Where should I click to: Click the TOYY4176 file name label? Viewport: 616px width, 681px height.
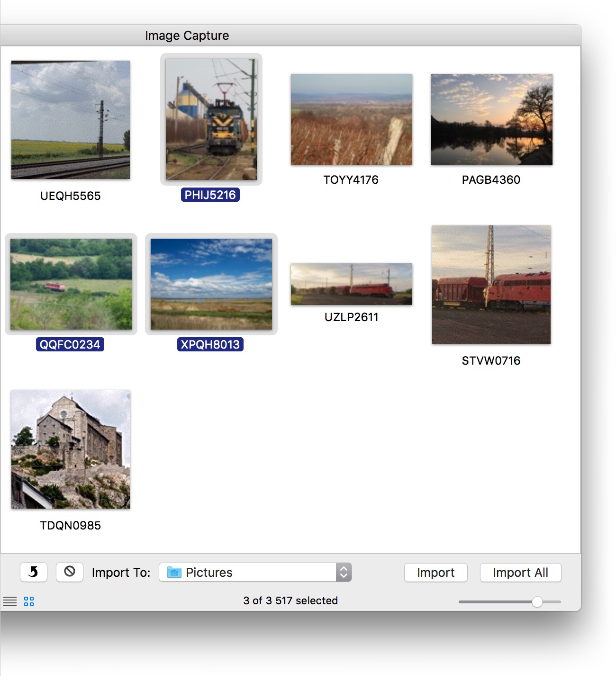click(x=351, y=180)
